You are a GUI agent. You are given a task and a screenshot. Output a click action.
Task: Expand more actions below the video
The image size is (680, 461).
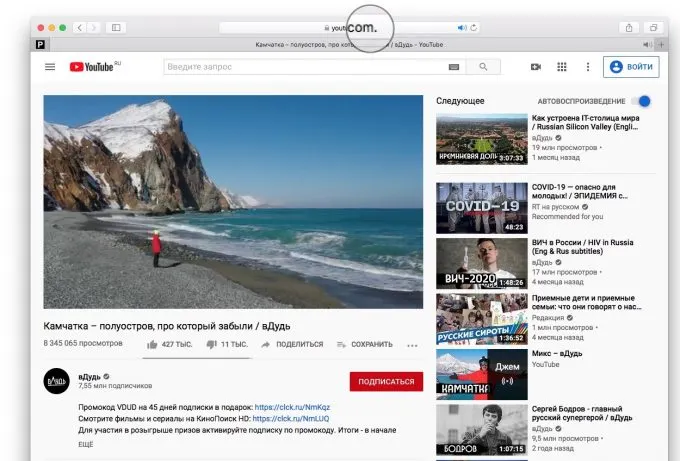412,345
